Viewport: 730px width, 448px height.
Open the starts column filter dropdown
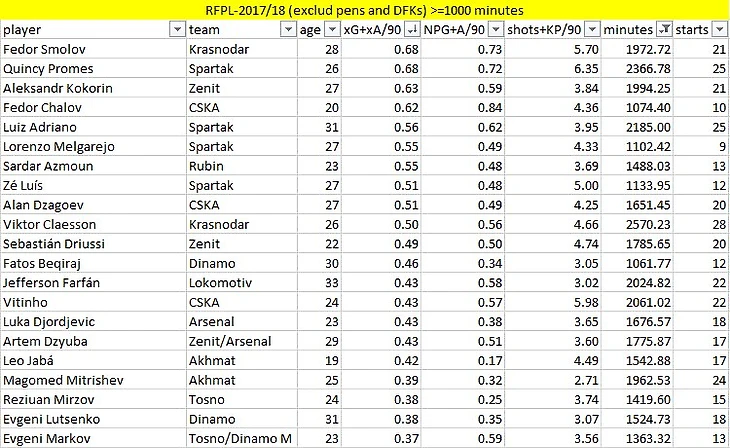(719, 30)
